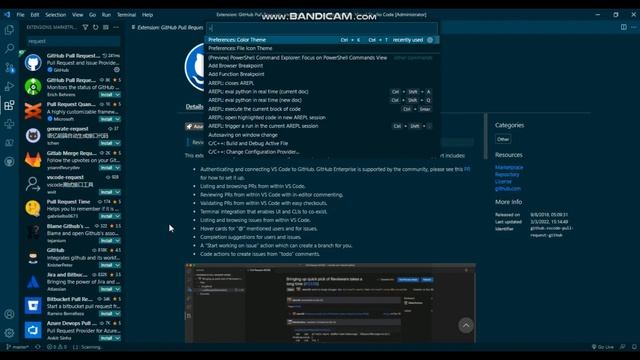Expand Install dropdown for Blame Github's
This screenshot has height=360, width=640.
click(x=118, y=240)
